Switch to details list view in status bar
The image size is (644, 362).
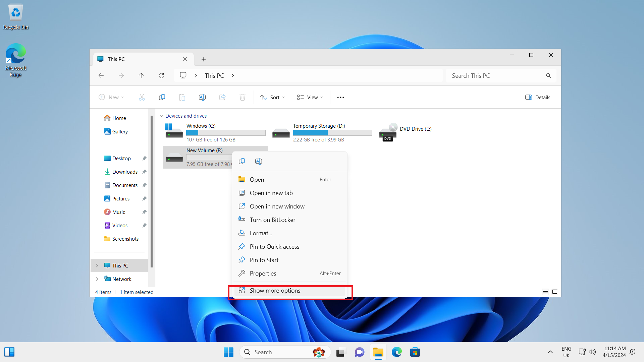coord(545,292)
